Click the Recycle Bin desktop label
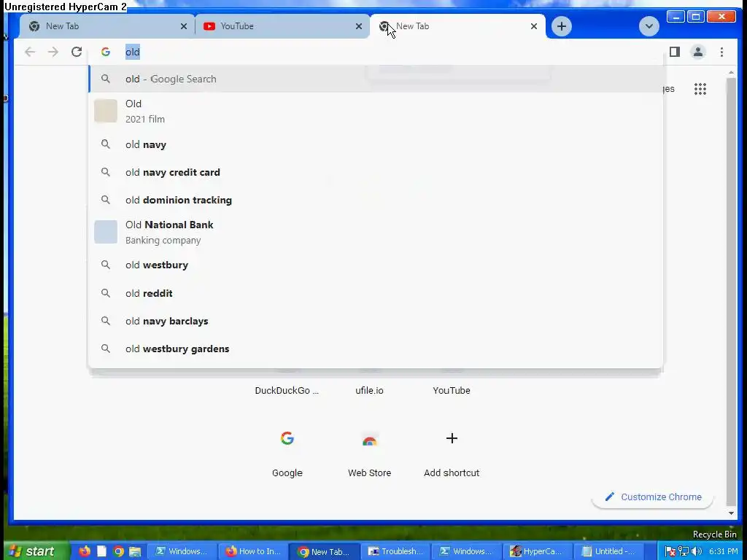Screen dimensions: 747x560 tap(715, 534)
